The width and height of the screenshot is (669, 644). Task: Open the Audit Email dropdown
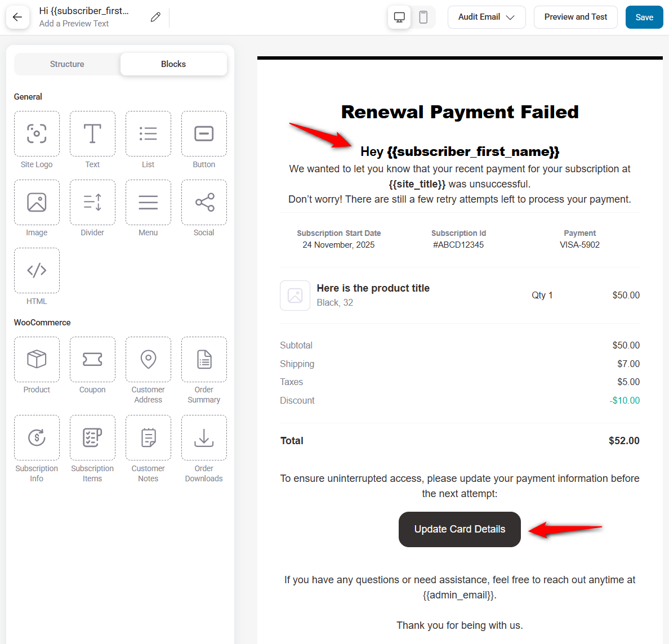click(487, 17)
